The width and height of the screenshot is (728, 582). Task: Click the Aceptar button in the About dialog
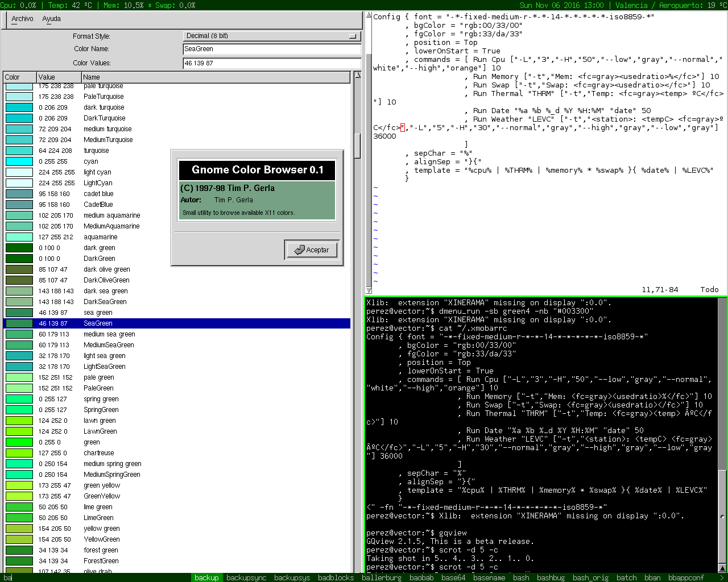click(312, 250)
